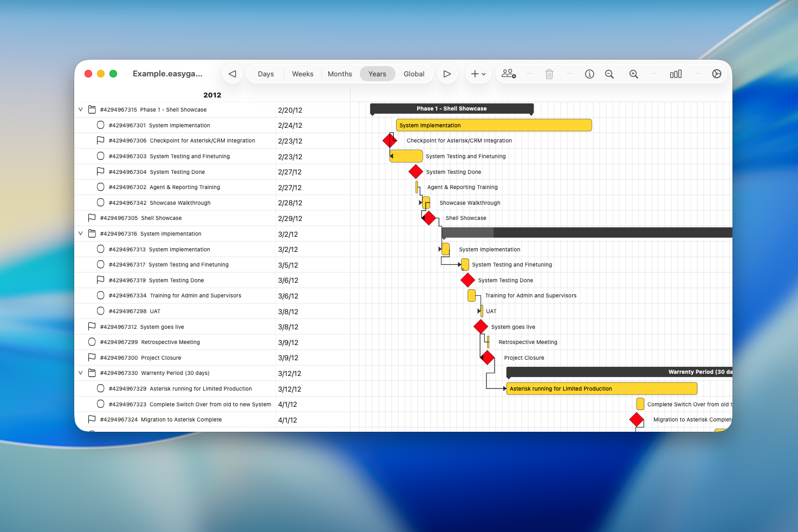Zoom in with the plus magnifier
Viewport: 798px width, 532px height.
(x=633, y=74)
